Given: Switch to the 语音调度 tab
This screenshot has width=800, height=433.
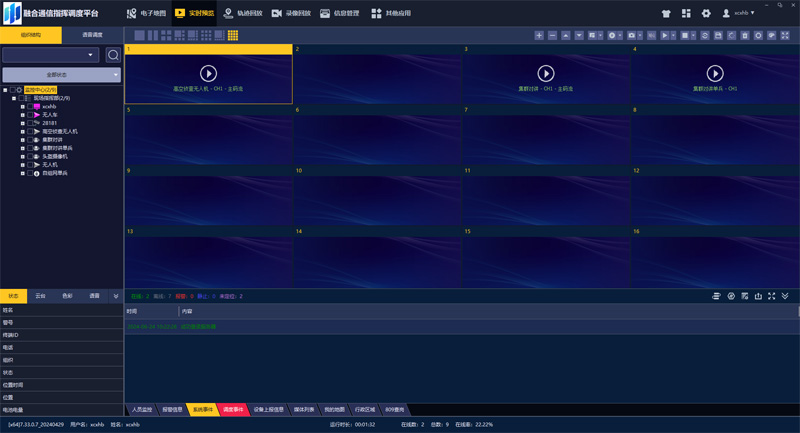Looking at the screenshot, I should click(91, 35).
